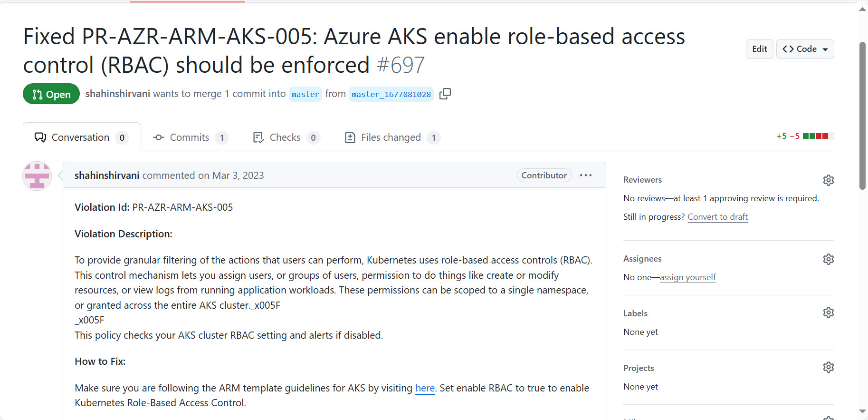
Task: Click the Open pull request status badge
Action: 51,94
